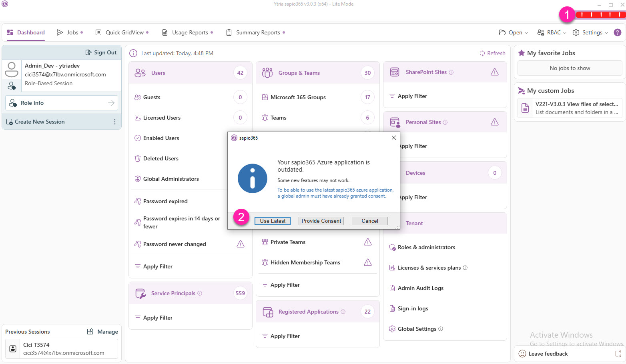Open Role Info panel
The image size is (626, 364).
coord(62,103)
